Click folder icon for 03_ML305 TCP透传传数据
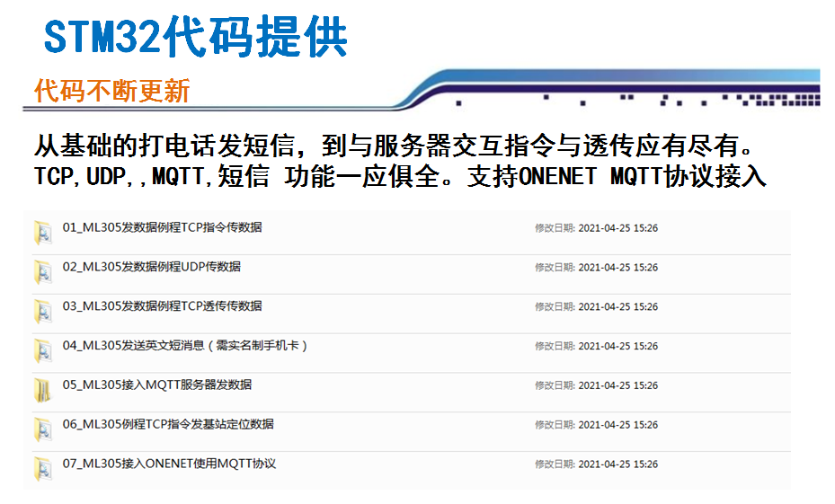Image resolution: width=835 pixels, height=504 pixels. tap(42, 312)
